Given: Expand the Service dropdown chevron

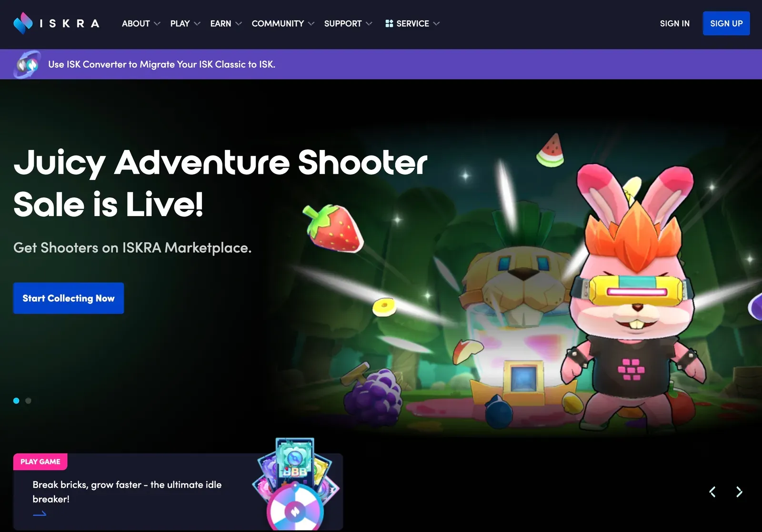Looking at the screenshot, I should [x=436, y=23].
